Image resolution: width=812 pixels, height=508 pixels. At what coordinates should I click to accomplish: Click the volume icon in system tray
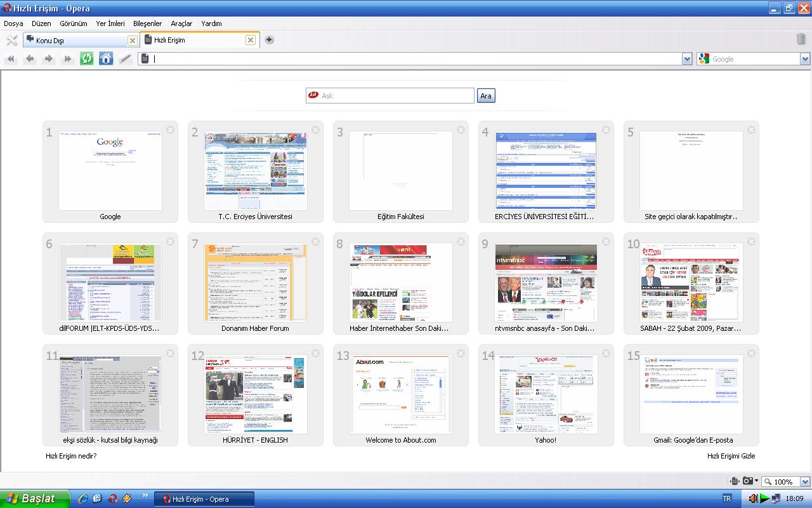point(753,498)
